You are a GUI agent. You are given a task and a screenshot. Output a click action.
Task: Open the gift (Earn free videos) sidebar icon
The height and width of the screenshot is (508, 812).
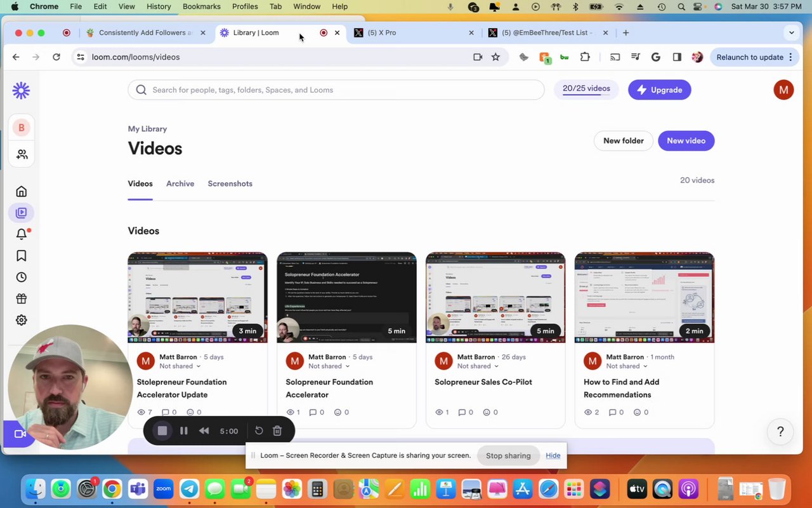21,298
